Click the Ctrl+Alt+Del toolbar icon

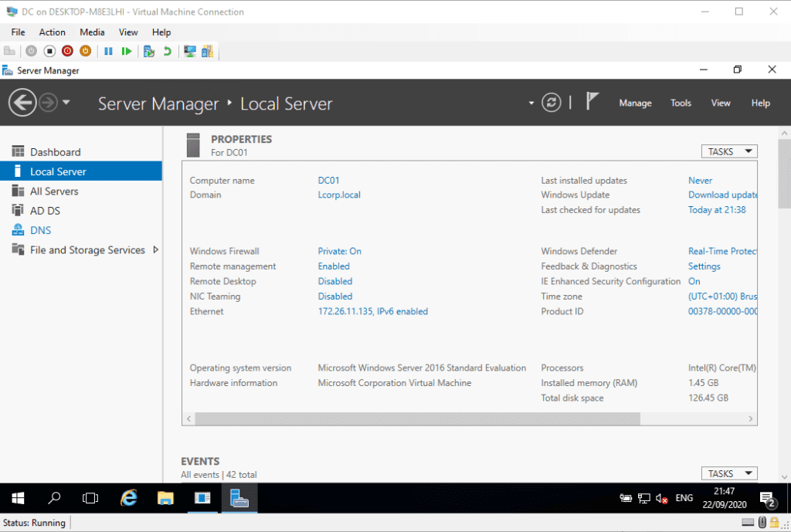(x=9, y=51)
